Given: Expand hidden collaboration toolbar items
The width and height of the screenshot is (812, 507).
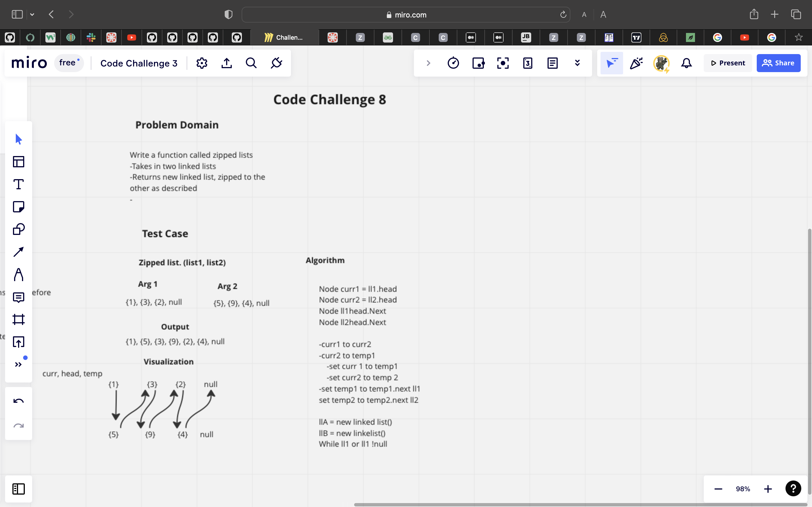Looking at the screenshot, I should click(577, 63).
